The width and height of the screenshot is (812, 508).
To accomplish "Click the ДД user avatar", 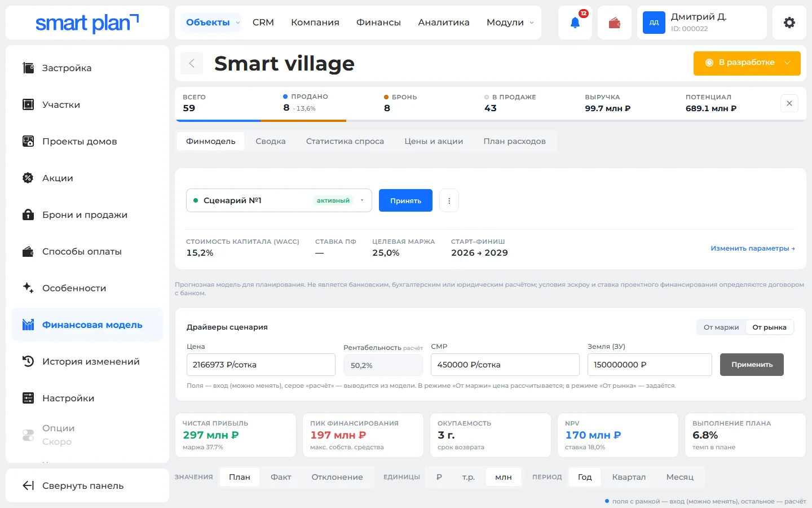I will [654, 23].
